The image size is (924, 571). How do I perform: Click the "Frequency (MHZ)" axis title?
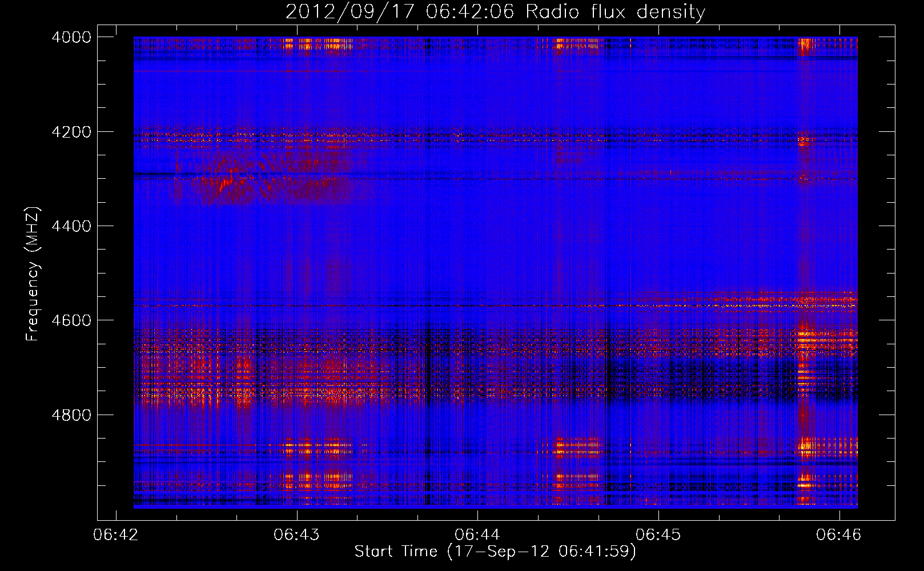click(x=33, y=274)
